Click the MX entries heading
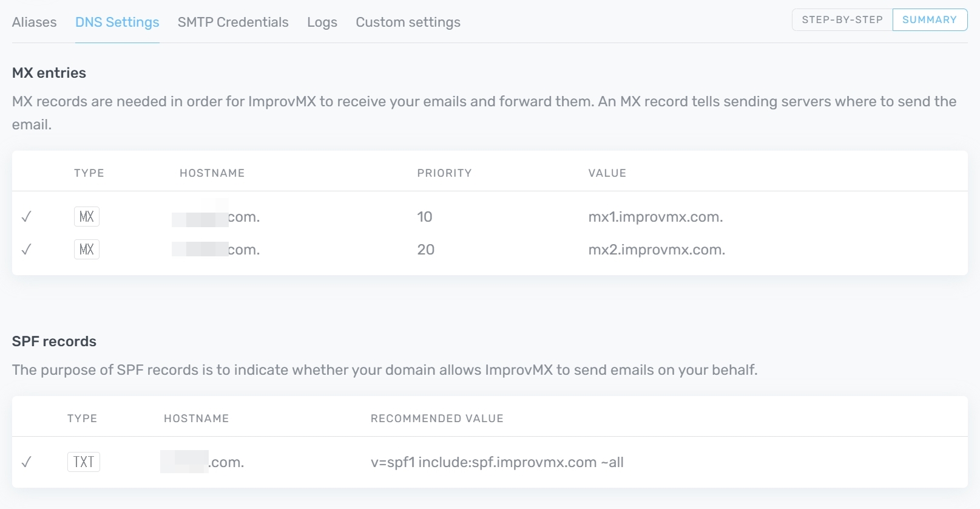Viewport: 980px width, 509px height. tap(49, 73)
